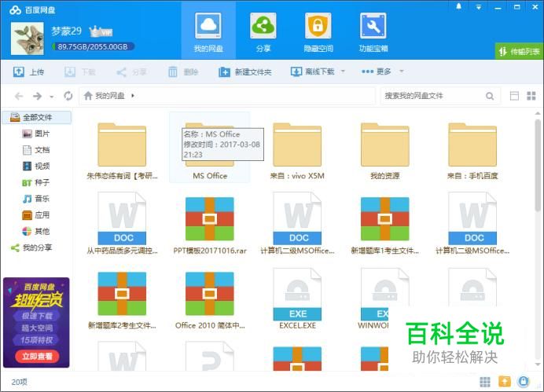Select 音乐 category in sidebar
The image size is (544, 392).
coord(36,199)
